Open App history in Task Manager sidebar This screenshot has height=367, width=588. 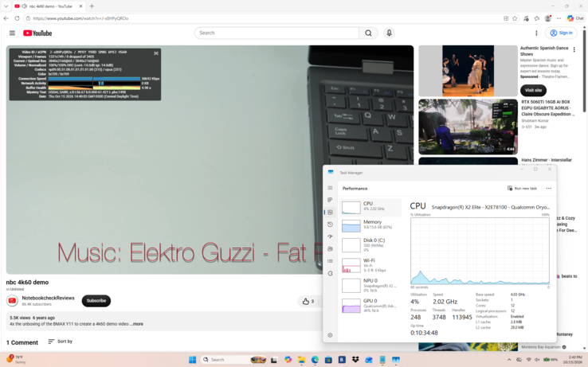point(330,224)
